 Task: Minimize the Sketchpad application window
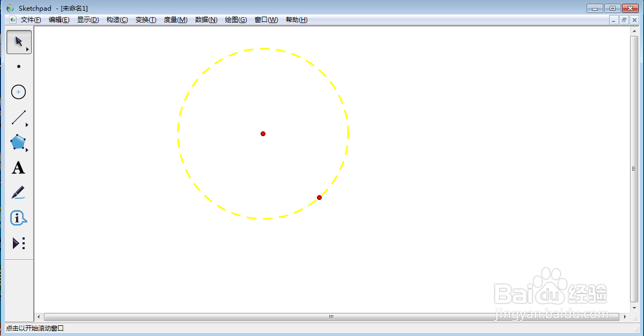(595, 8)
